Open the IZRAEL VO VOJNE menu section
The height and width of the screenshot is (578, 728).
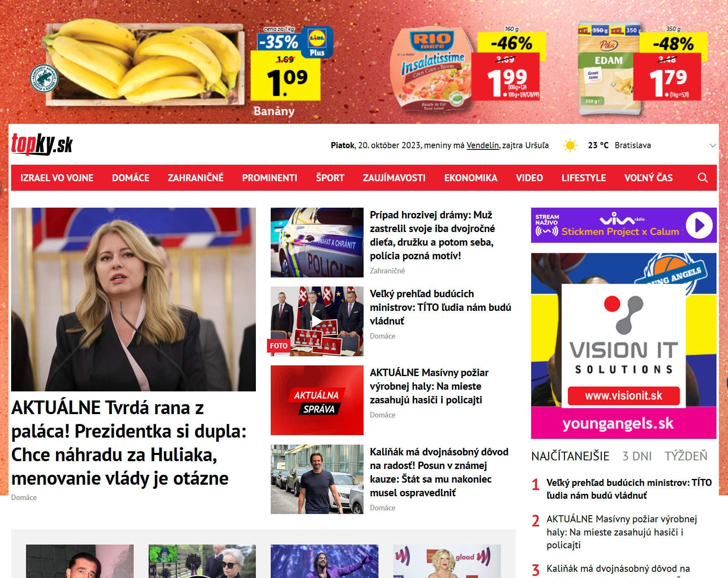pyautogui.click(x=57, y=178)
